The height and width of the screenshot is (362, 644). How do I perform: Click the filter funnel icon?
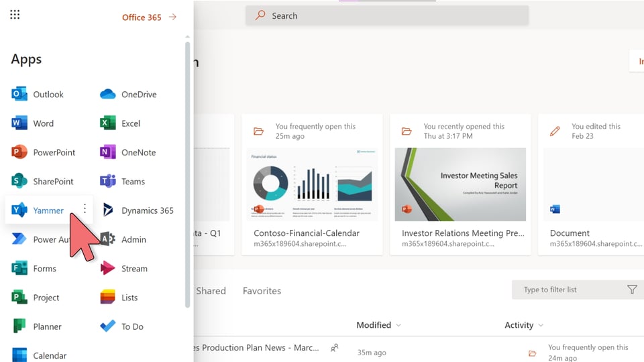click(632, 290)
